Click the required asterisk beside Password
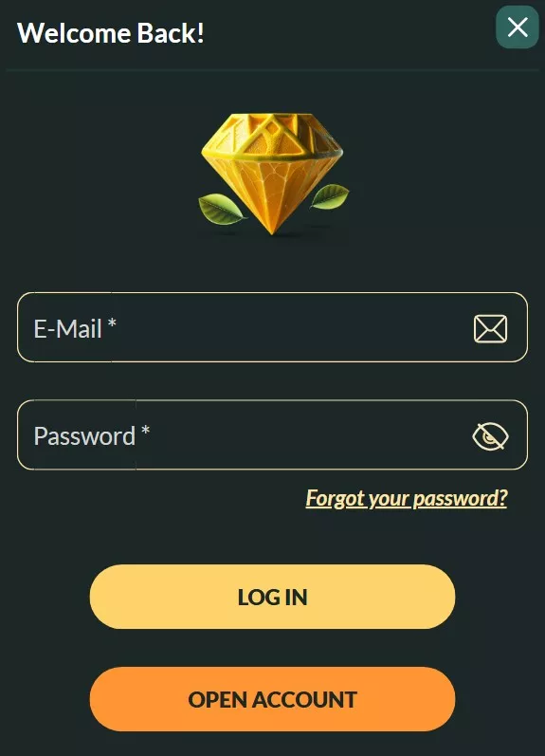545x756 pixels. point(146,431)
